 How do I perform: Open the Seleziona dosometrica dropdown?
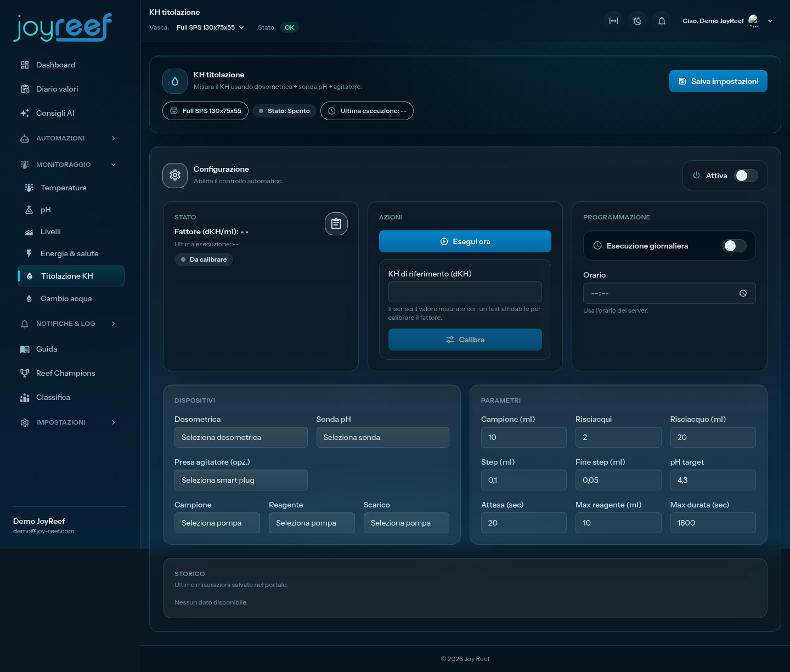[241, 437]
